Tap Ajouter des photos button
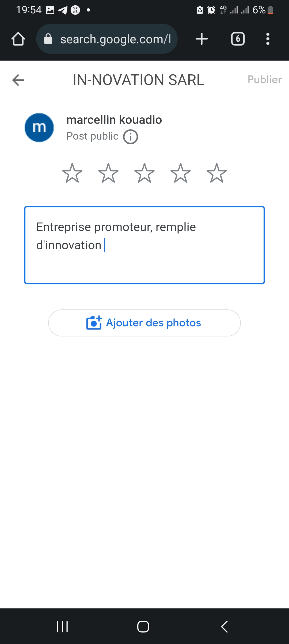This screenshot has width=289, height=644. [x=144, y=323]
